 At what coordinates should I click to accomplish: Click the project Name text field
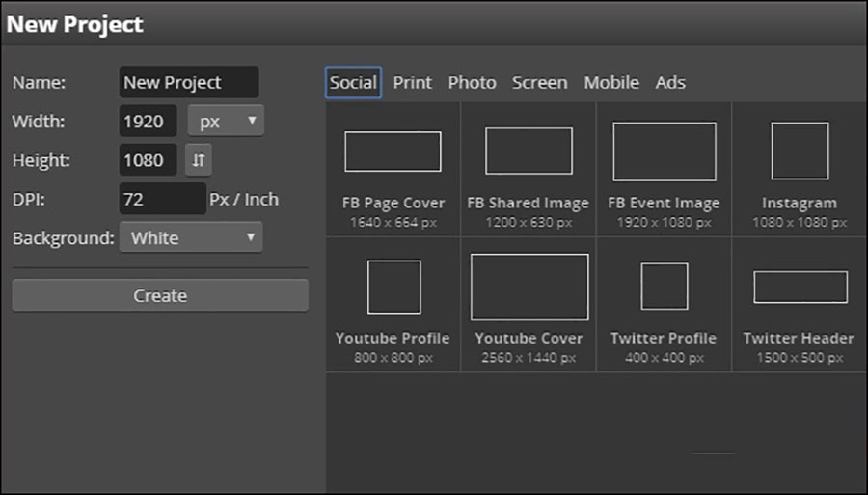point(188,83)
